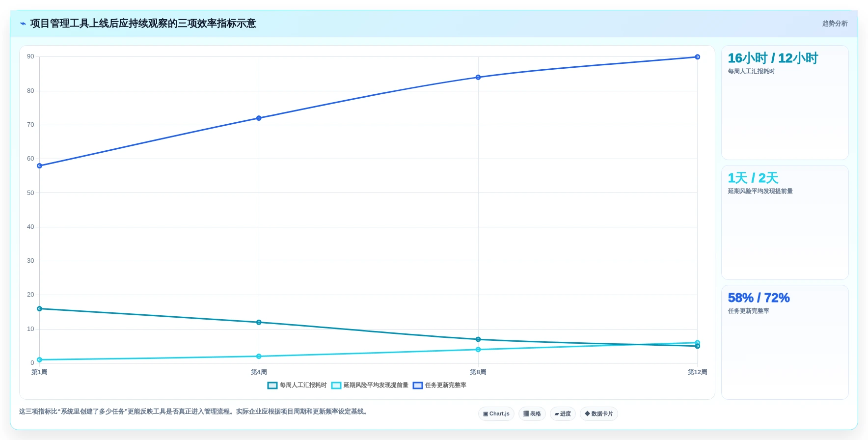Click 延期风险提前量 point at 第1周 (1)
Viewport: 868px width, 440px height.
coord(40,360)
